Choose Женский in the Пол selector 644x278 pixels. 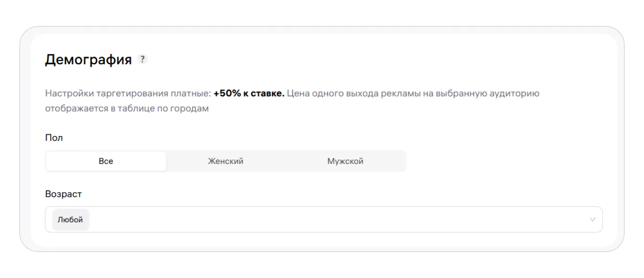(226, 161)
